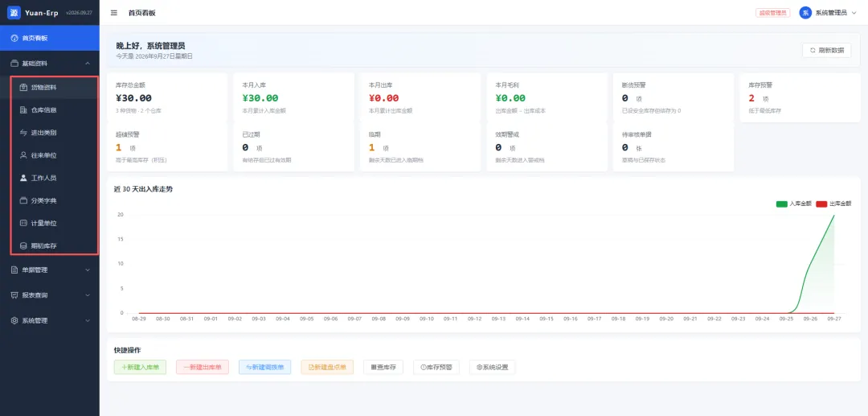The image size is (868, 416).
Task: Go to 首页看板 in the sidebar
Action: pos(50,39)
